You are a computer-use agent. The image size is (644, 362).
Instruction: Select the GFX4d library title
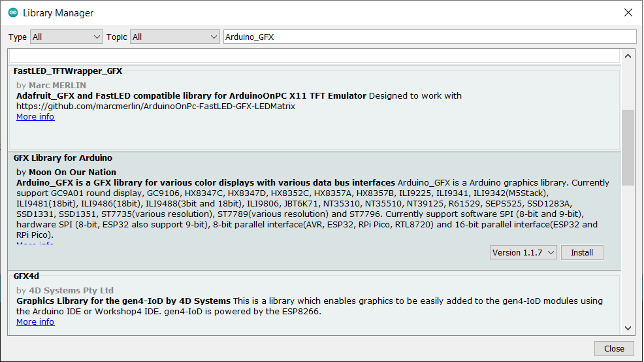(x=26, y=276)
